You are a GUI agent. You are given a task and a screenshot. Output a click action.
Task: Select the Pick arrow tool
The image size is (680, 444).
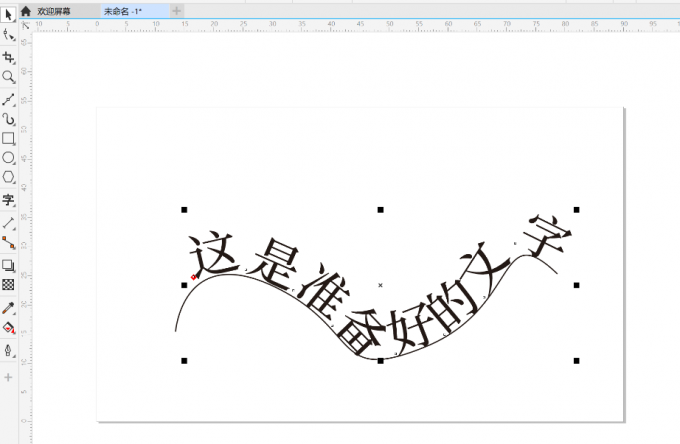pos(8,15)
